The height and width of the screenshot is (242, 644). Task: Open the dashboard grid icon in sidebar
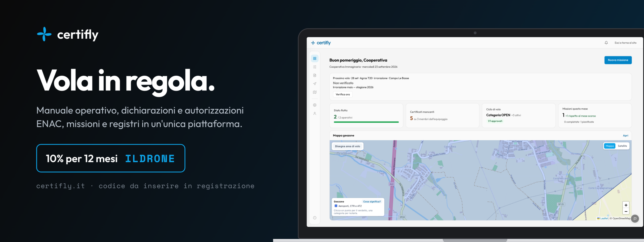(315, 58)
